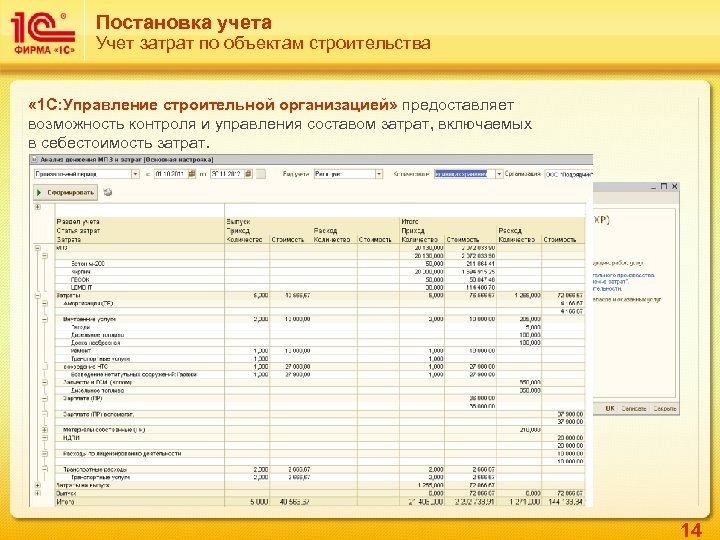Open the Количество dropdown arrow
This screenshot has width=720, height=540.
pos(499,174)
